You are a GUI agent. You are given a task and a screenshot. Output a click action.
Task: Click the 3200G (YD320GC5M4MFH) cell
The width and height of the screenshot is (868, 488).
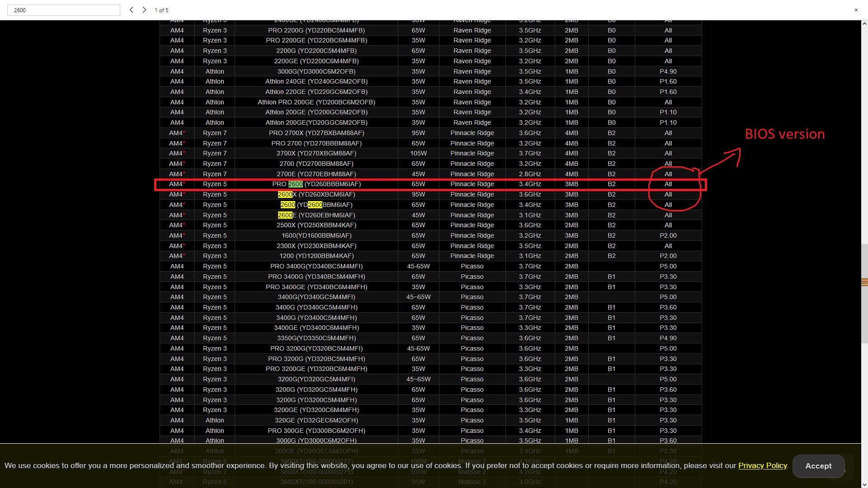(316, 389)
